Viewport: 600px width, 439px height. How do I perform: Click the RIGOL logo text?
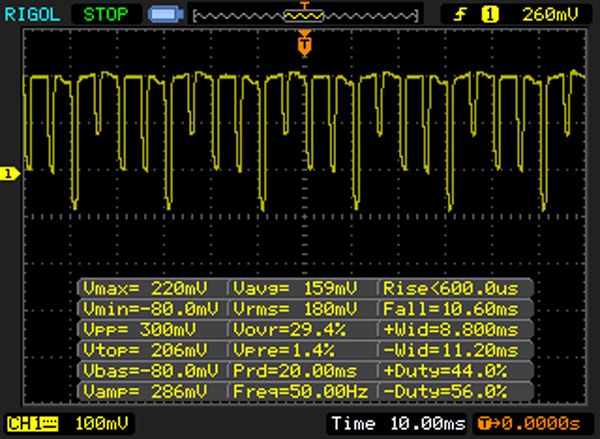click(x=32, y=15)
